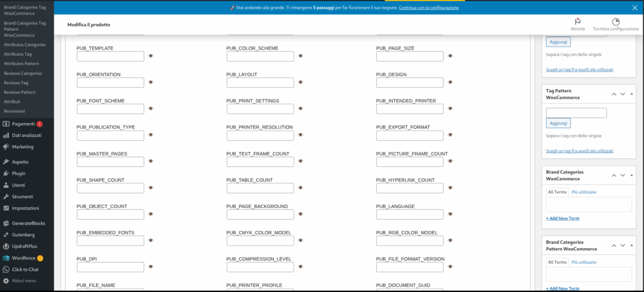Move Brand Categories Pattern WooCommerce panel down
Image resolution: width=644 pixels, height=292 pixels.
[623, 246]
